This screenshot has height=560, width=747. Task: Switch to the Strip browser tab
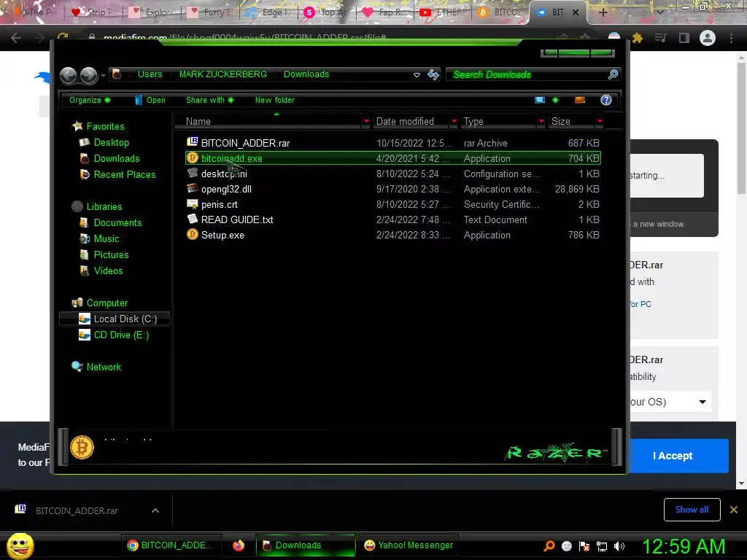tap(96, 12)
